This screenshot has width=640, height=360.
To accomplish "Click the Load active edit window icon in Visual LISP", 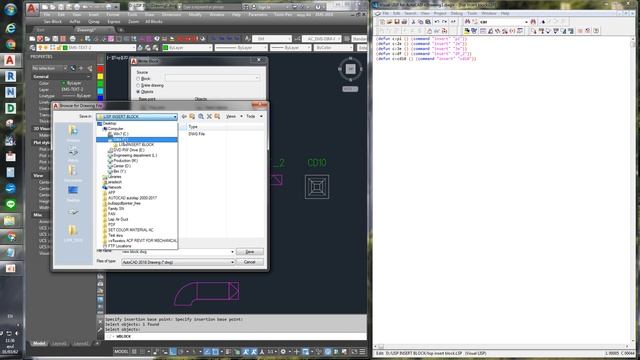I will (467, 31).
